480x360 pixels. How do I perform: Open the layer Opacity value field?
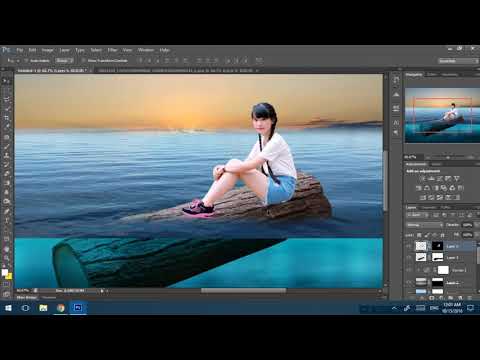(467, 225)
